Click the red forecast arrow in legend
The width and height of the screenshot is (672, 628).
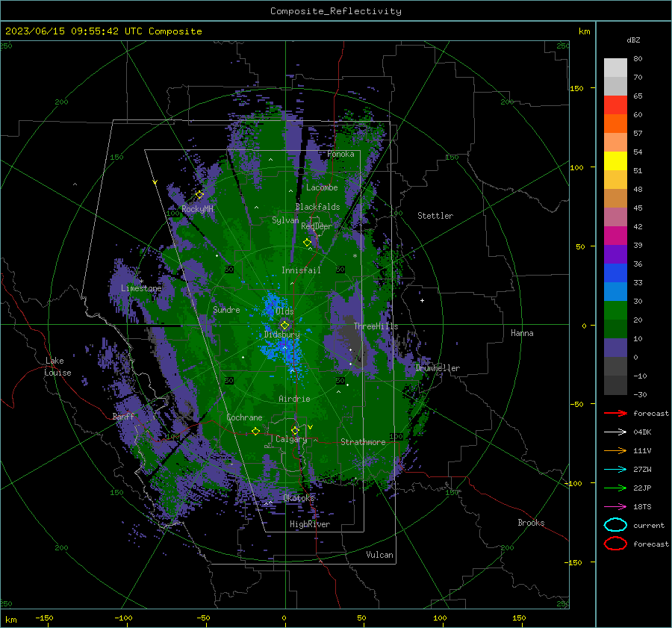pos(615,413)
